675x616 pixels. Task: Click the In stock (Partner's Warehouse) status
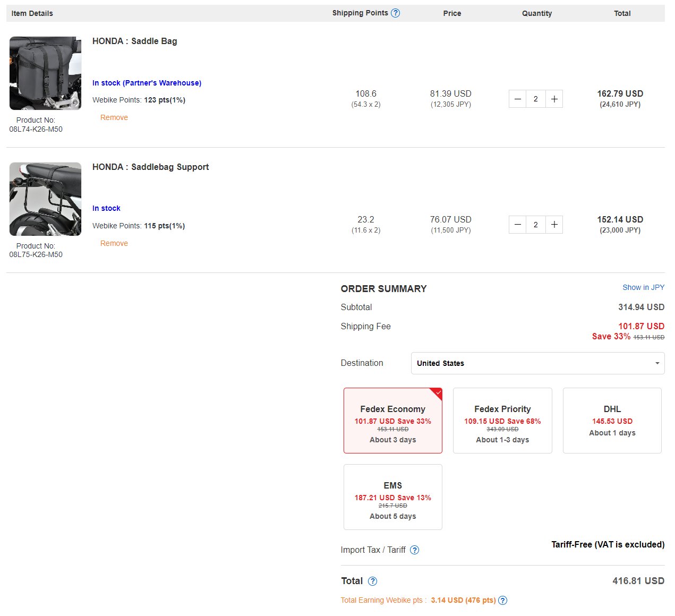[x=147, y=83]
